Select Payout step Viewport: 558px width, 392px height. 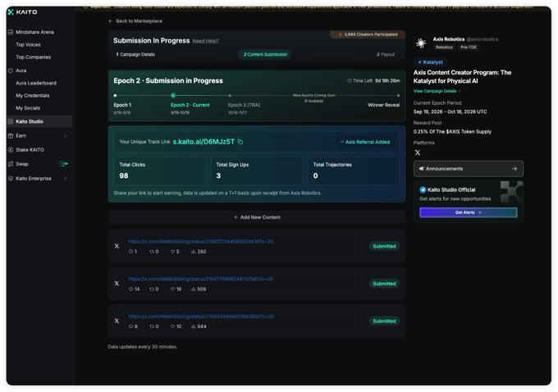[386, 54]
